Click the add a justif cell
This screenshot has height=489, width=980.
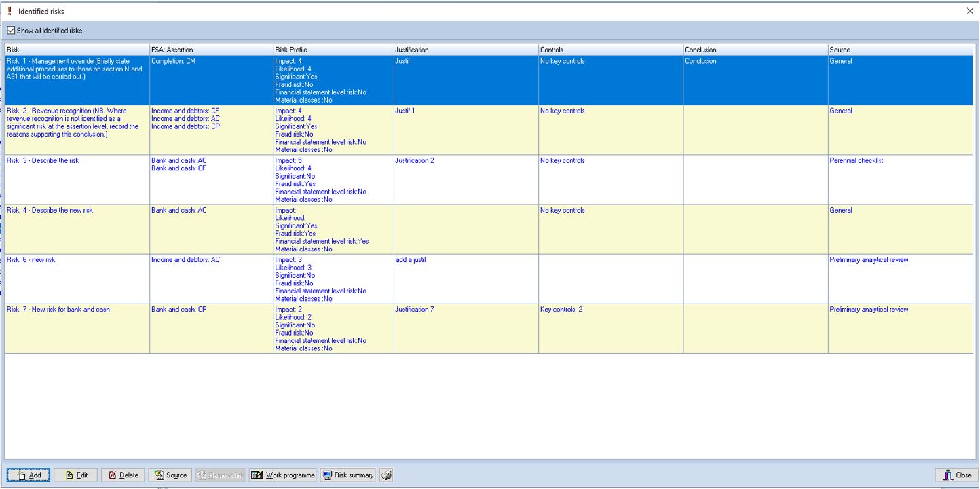(466, 278)
